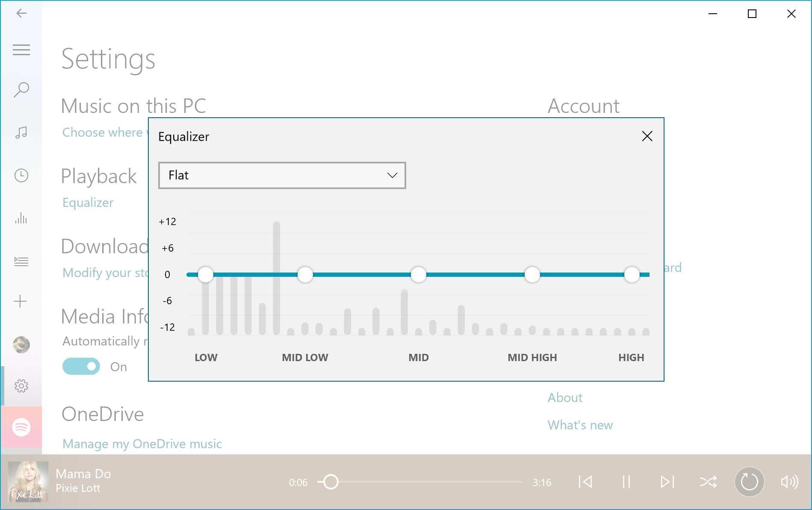Open the search icon in sidebar

(21, 90)
